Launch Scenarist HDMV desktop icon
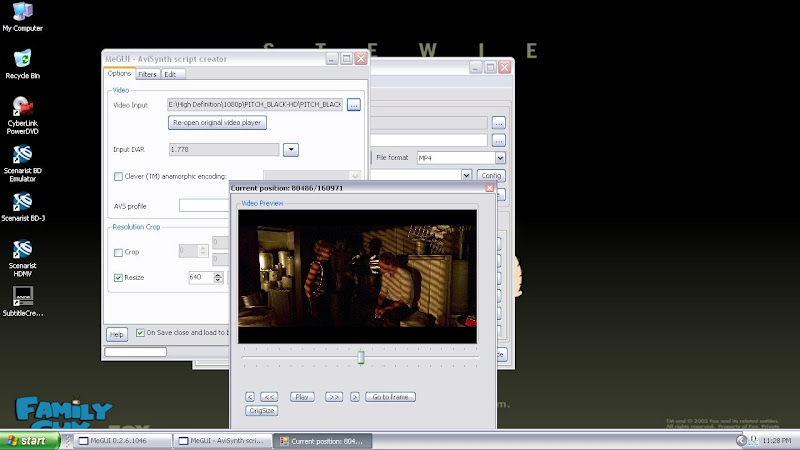Image resolution: width=800 pixels, height=450 pixels. click(22, 258)
